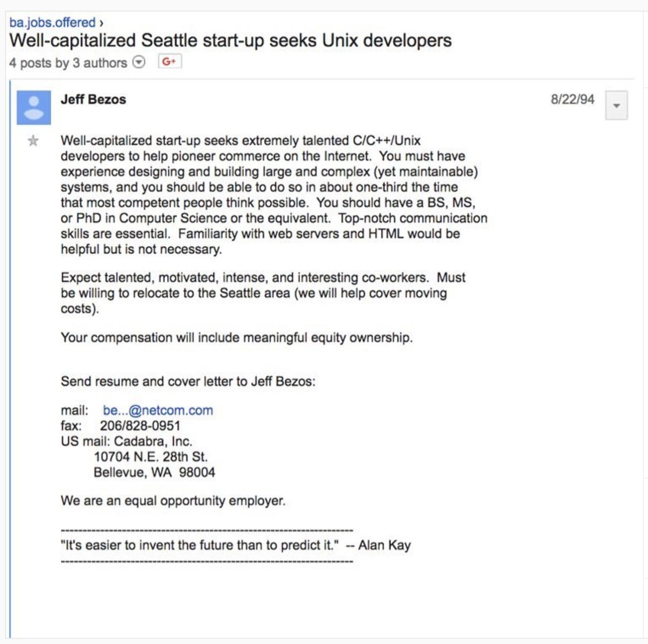This screenshot has height=644, width=648.
Task: Click the breadcrumb chevron after ba.jobs.offered
Action: click(101, 23)
